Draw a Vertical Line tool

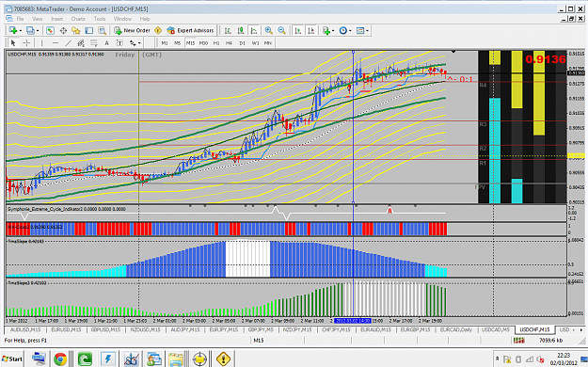click(x=41, y=43)
